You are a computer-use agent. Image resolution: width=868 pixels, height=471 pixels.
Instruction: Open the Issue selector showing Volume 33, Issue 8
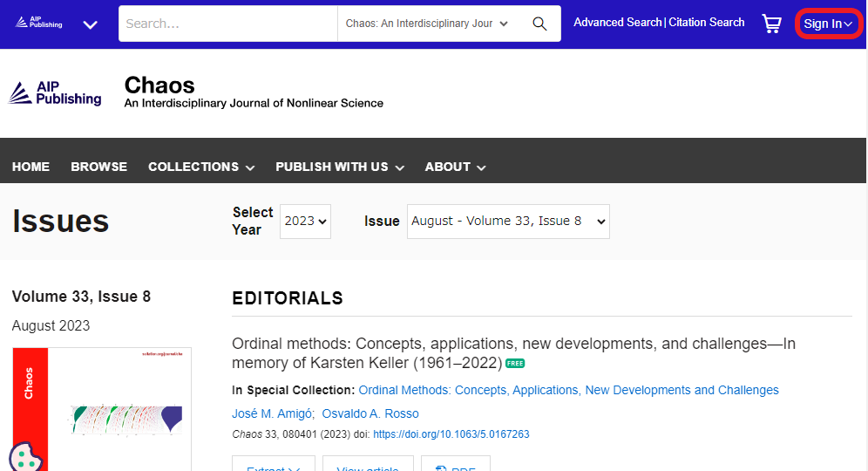(x=508, y=221)
